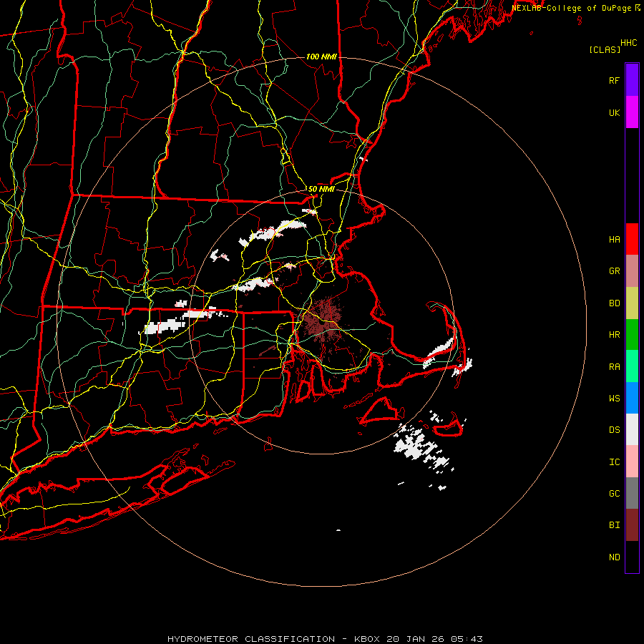
Task: Click the ND black legend swatch
Action: (x=632, y=557)
